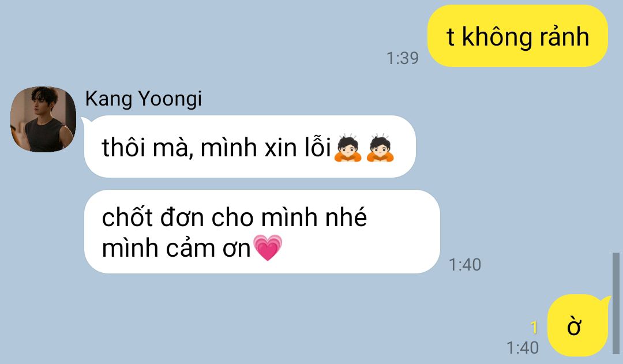623x364 pixels.
Task: Select the second bowing person emoji
Action: click(380, 148)
